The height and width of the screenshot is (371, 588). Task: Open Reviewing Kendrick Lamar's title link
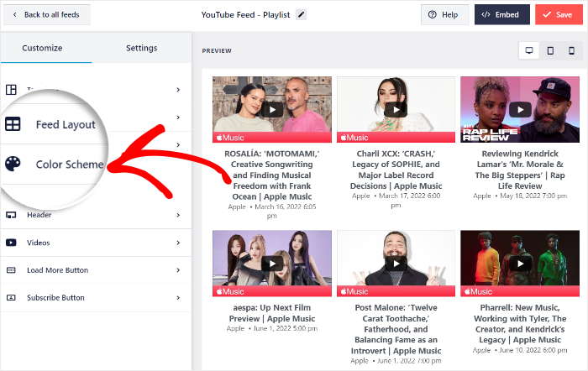coord(520,170)
